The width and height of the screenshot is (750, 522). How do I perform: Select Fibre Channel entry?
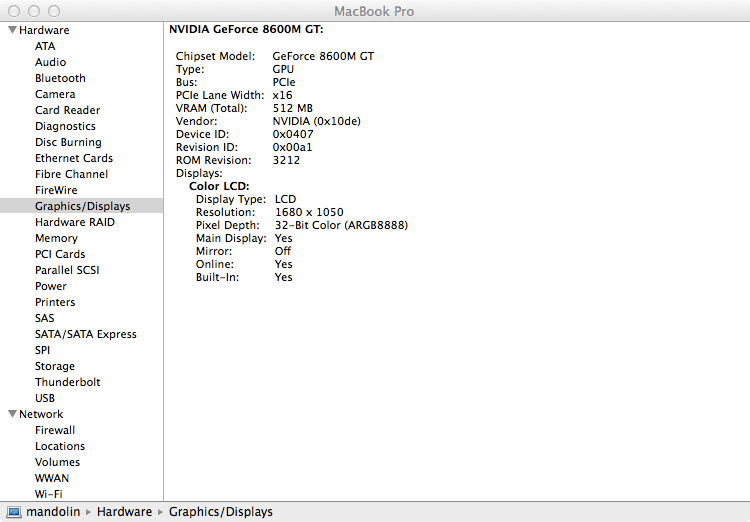(71, 174)
